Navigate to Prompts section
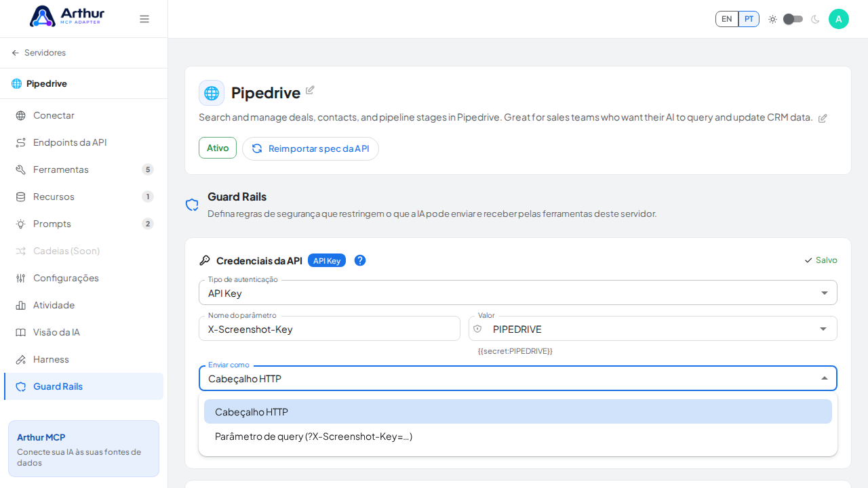Viewport: 868px width, 488px height. [84, 224]
